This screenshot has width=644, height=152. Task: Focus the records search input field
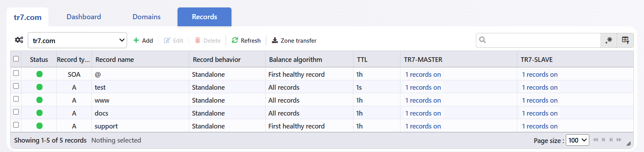(x=544, y=40)
